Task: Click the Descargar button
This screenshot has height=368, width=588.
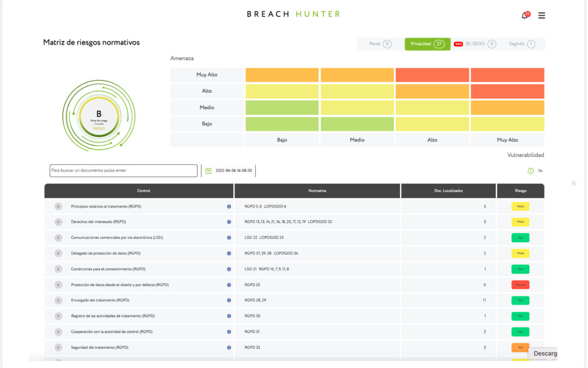Action: [x=544, y=353]
